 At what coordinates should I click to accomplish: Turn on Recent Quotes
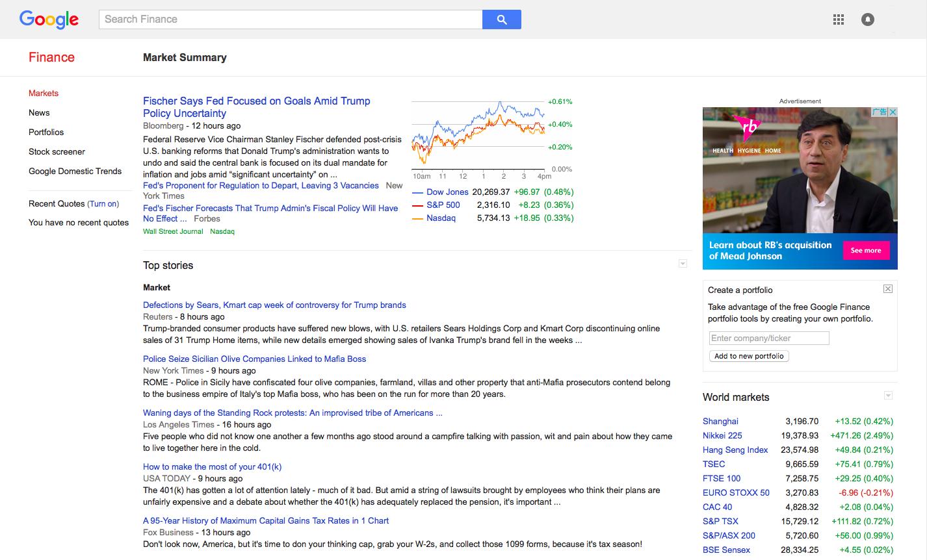[x=103, y=203]
